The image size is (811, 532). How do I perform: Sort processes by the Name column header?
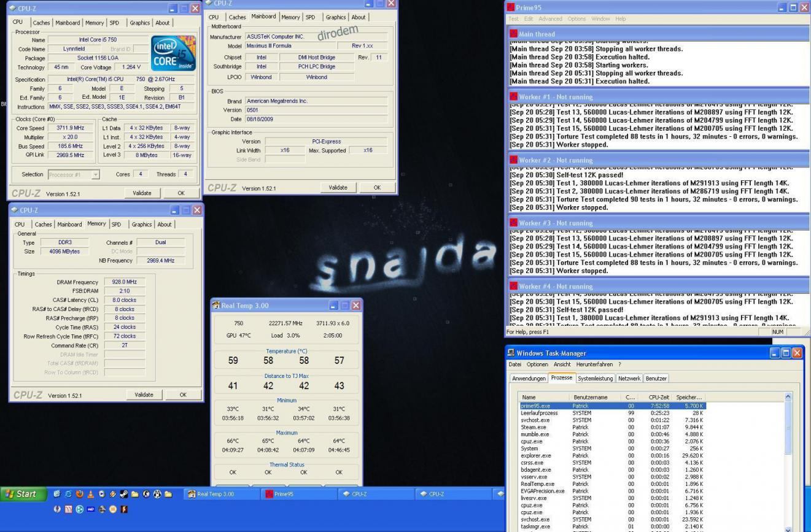(x=544, y=397)
